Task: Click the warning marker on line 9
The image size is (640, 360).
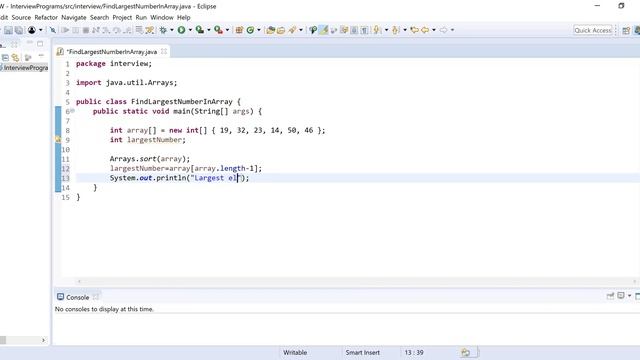Action: pos(58,140)
